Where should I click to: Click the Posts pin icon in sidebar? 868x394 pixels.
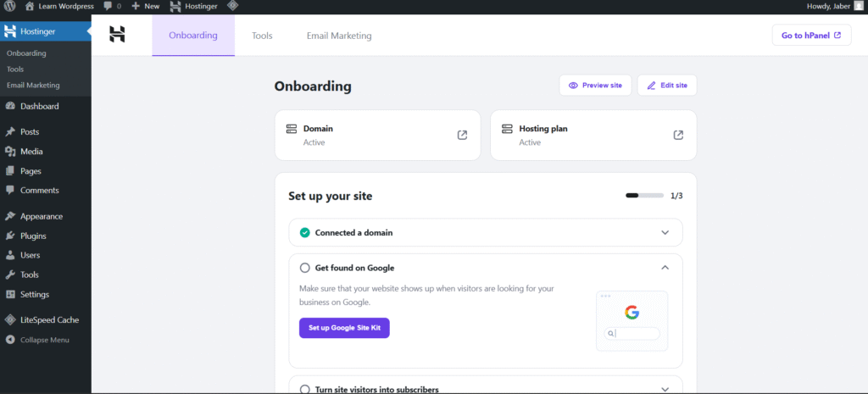coord(10,131)
